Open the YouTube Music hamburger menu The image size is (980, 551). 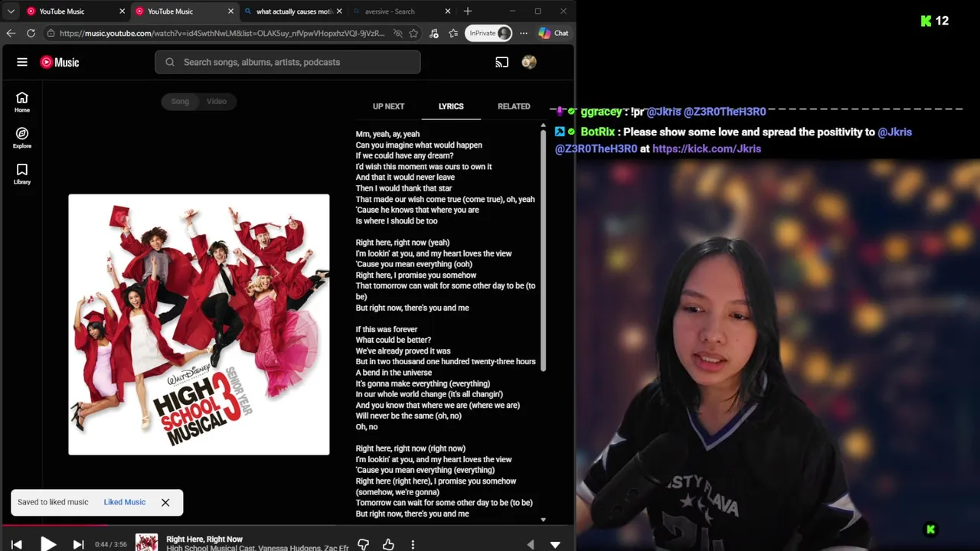(x=22, y=62)
